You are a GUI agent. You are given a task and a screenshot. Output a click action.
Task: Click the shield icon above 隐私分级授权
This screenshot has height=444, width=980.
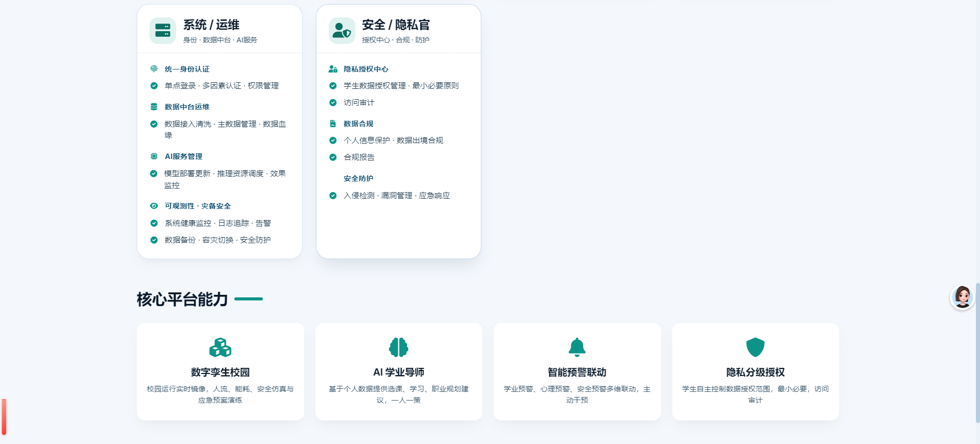(x=755, y=347)
